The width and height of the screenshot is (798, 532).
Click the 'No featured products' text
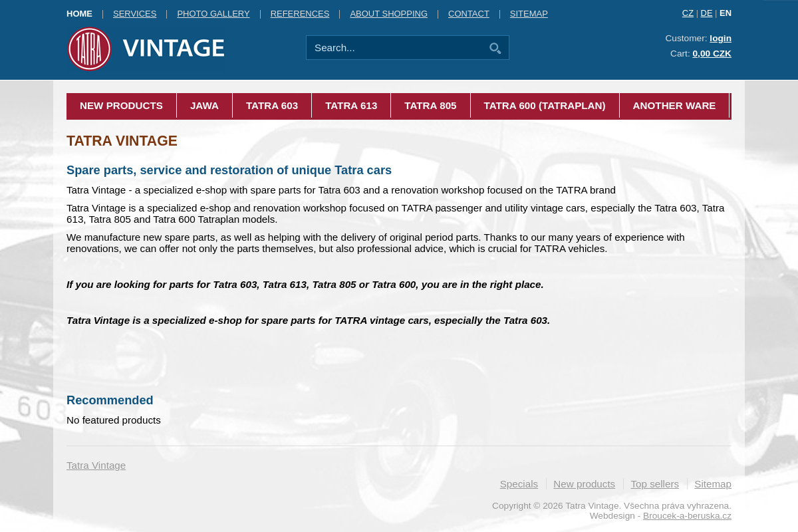pyautogui.click(x=114, y=420)
